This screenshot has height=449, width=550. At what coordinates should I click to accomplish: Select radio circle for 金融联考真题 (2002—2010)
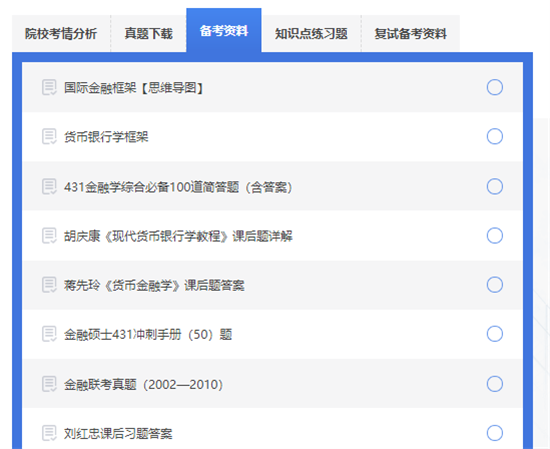pos(495,384)
